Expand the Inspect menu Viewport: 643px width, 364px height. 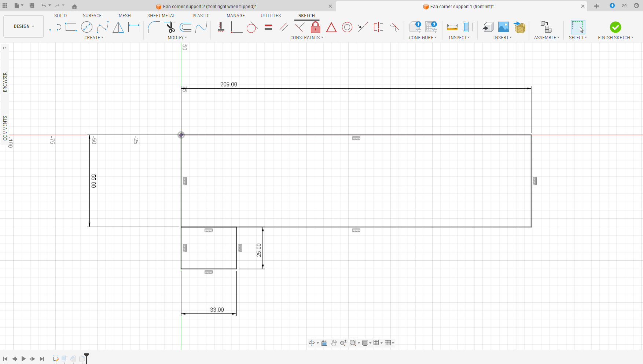pos(459,38)
